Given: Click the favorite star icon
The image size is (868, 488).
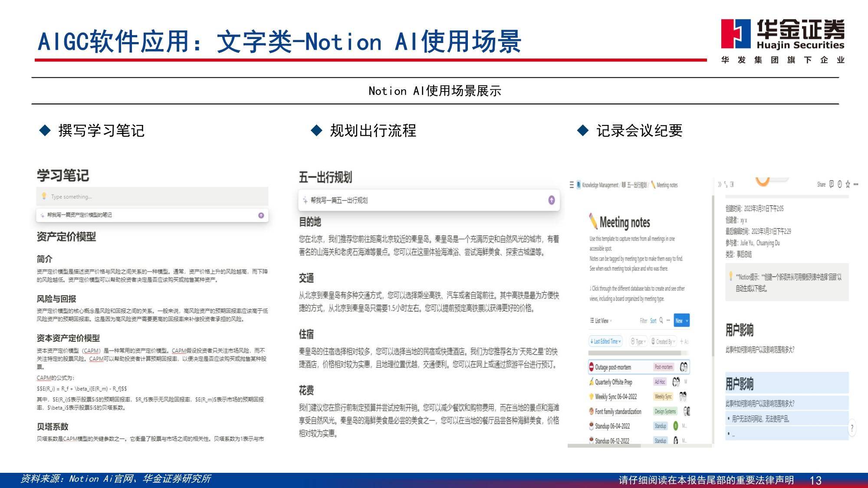Looking at the screenshot, I should (x=848, y=184).
